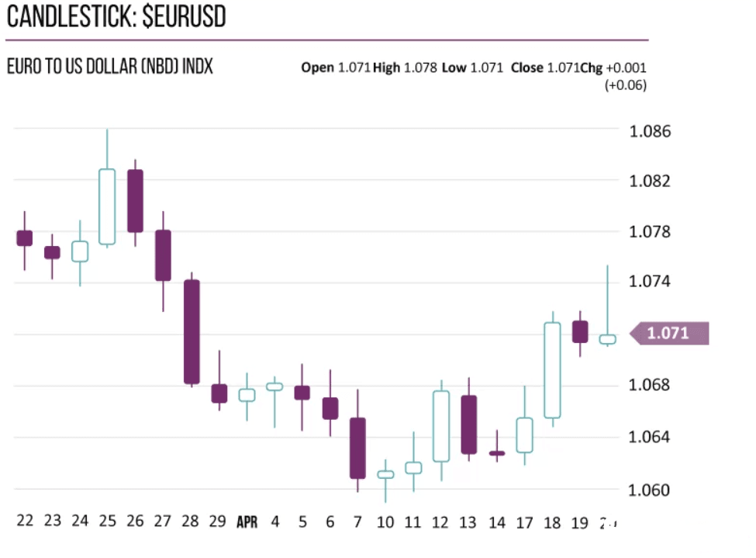Select the purple candle above date 7
Image resolution: width=756 pixels, height=558 pixels.
pos(357,448)
